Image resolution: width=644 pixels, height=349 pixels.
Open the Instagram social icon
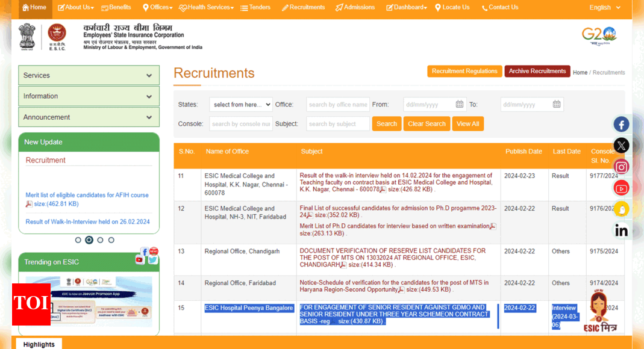(621, 167)
